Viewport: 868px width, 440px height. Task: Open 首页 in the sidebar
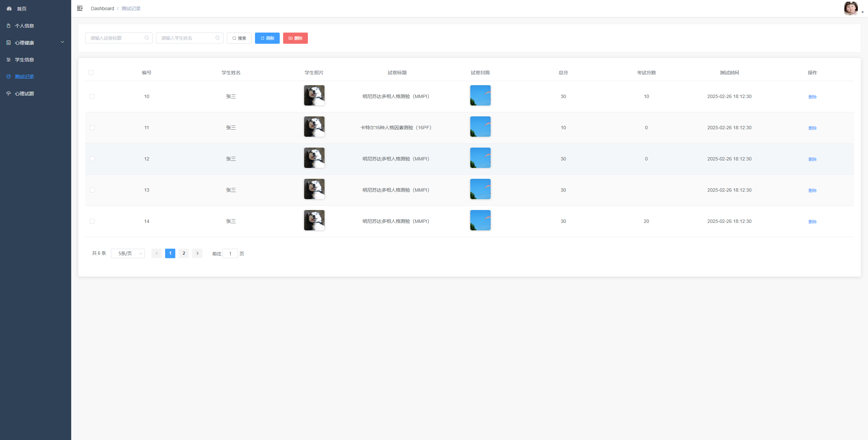(x=36, y=8)
